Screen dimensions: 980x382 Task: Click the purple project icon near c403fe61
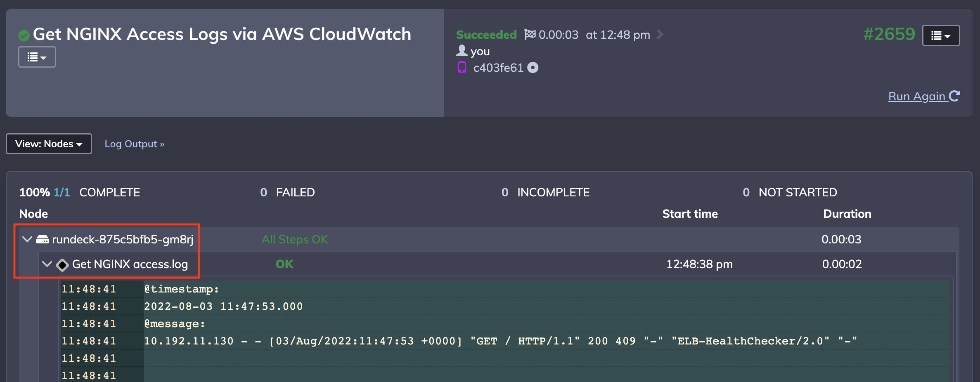462,67
